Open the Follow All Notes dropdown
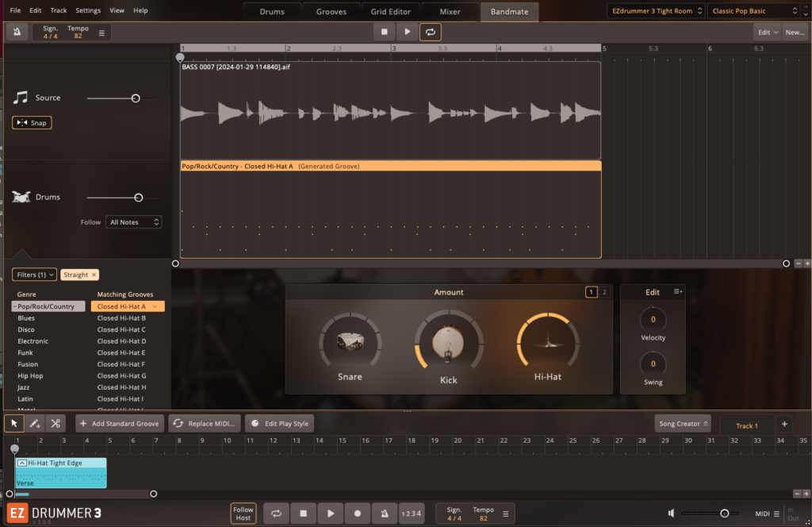 (x=134, y=222)
